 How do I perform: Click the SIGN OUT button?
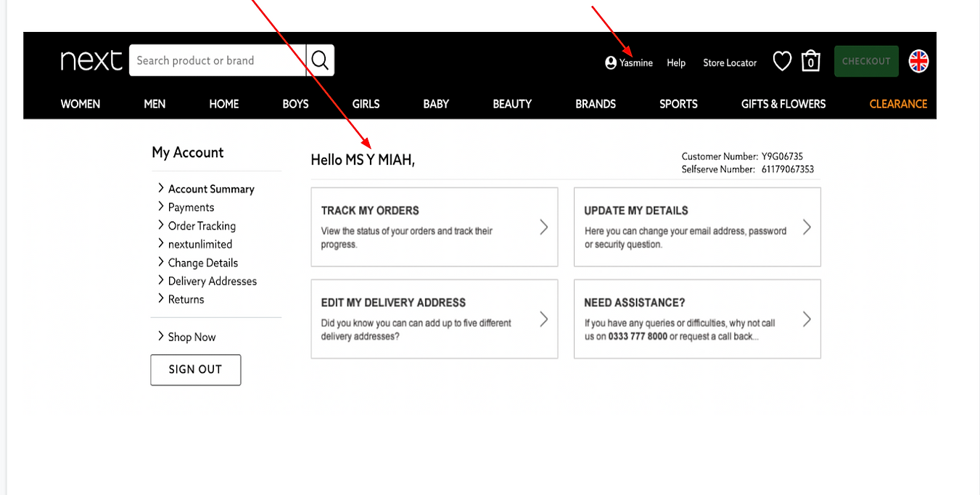click(195, 369)
